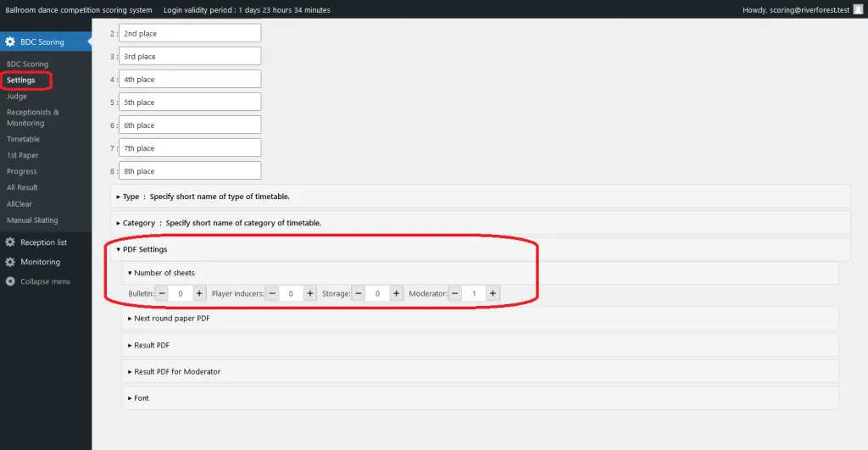Open the All Result link
This screenshot has width=868, height=450.
[22, 187]
